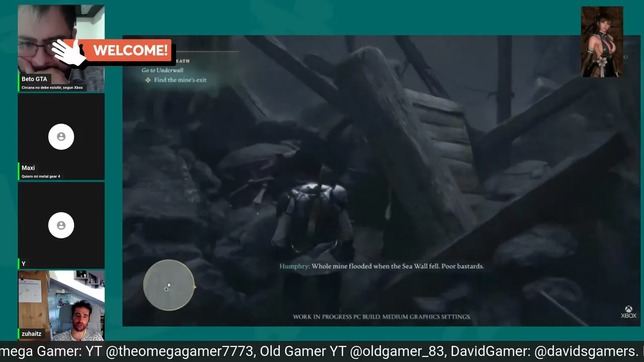
Task: Click the "Find the mine's exit" objective text
Action: pos(180,80)
